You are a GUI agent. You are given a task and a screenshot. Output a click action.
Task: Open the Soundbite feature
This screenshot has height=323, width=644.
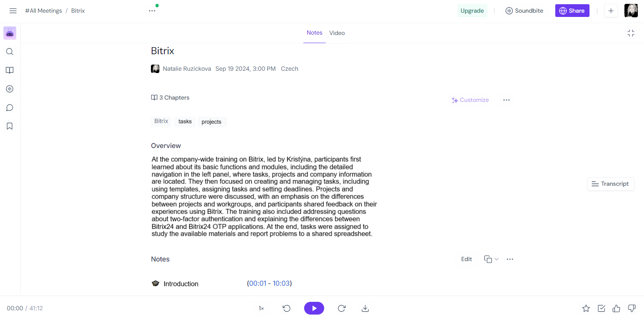524,11
